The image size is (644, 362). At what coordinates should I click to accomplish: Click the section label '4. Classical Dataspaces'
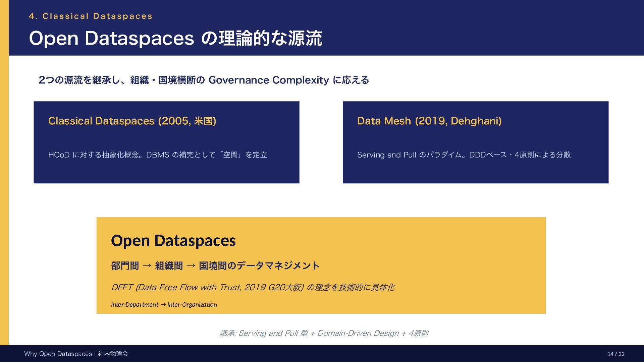coord(91,16)
